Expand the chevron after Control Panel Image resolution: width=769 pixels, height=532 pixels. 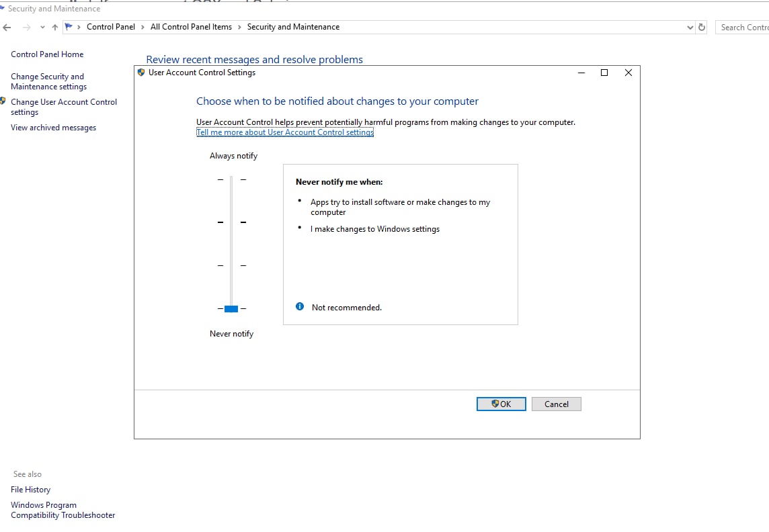click(143, 27)
